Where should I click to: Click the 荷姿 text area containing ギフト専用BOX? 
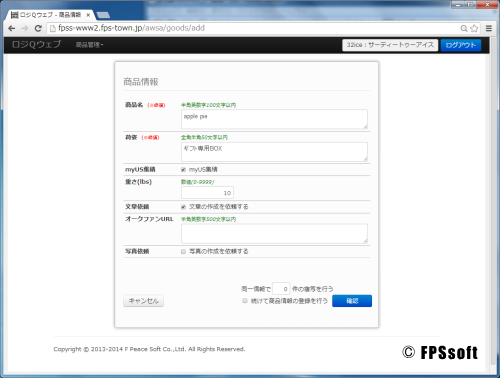[x=274, y=152]
